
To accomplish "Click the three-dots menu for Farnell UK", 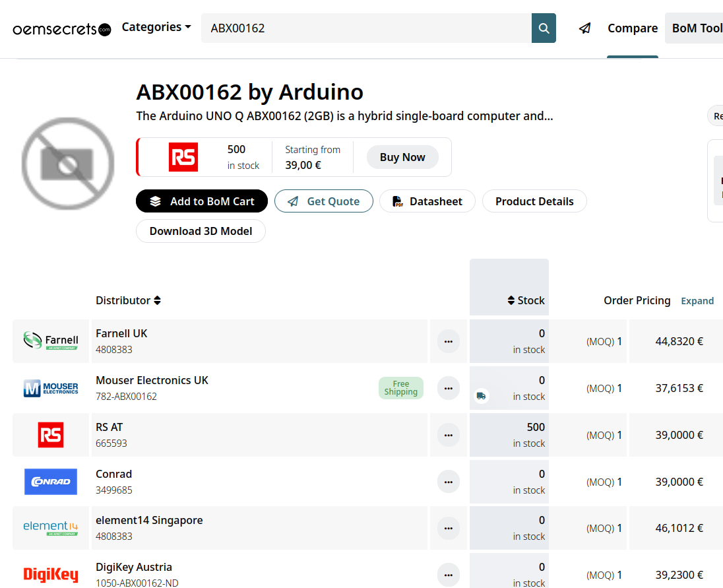I will tap(449, 341).
